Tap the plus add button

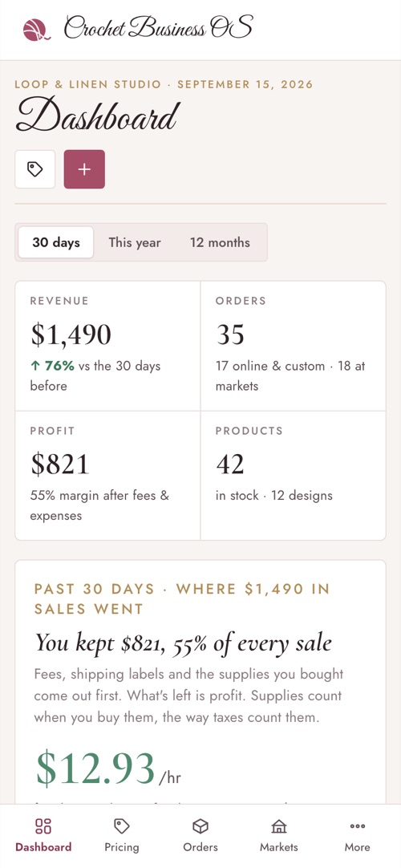[x=84, y=169]
